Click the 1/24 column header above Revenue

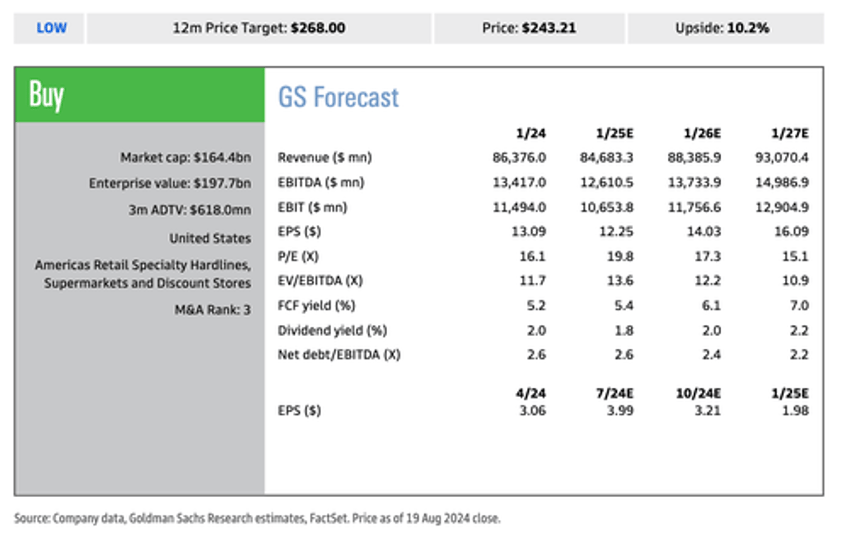pos(531,133)
